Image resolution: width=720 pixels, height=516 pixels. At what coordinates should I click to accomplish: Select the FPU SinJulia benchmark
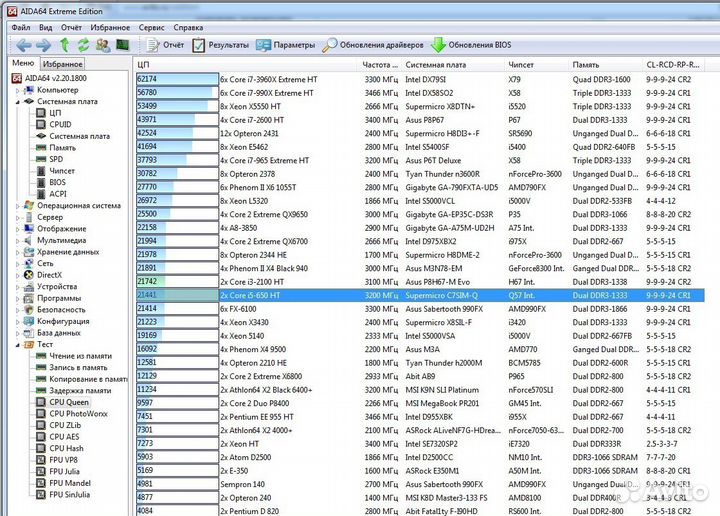[63, 495]
